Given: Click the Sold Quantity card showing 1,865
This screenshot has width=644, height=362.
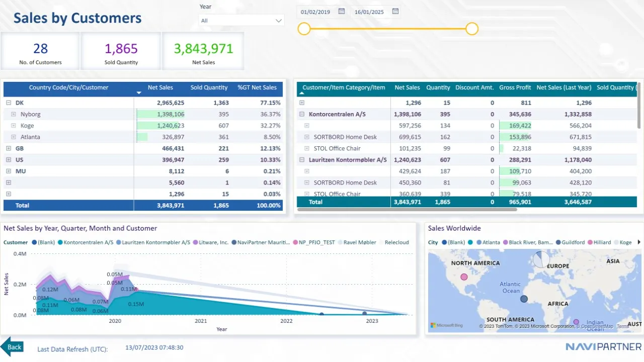Looking at the screenshot, I should (x=121, y=51).
